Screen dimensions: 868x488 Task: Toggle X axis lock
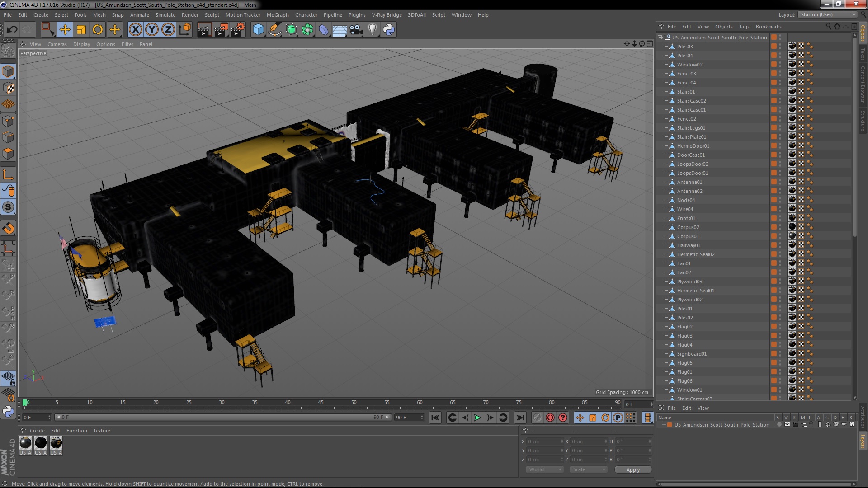[x=135, y=30]
